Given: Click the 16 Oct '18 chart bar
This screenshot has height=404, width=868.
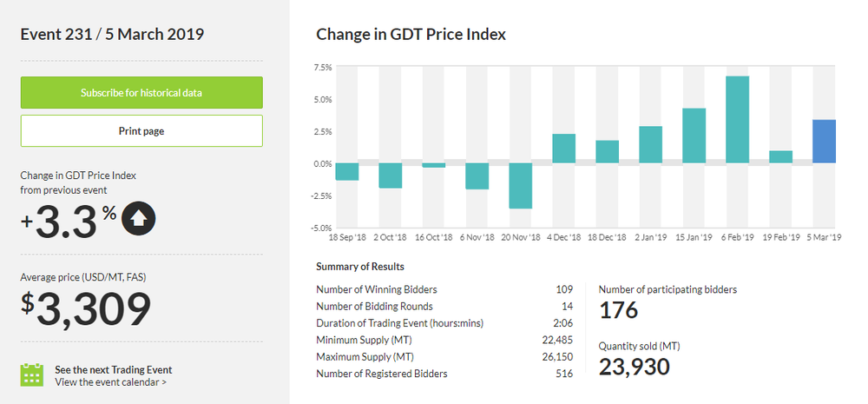Looking at the screenshot, I should [434, 165].
